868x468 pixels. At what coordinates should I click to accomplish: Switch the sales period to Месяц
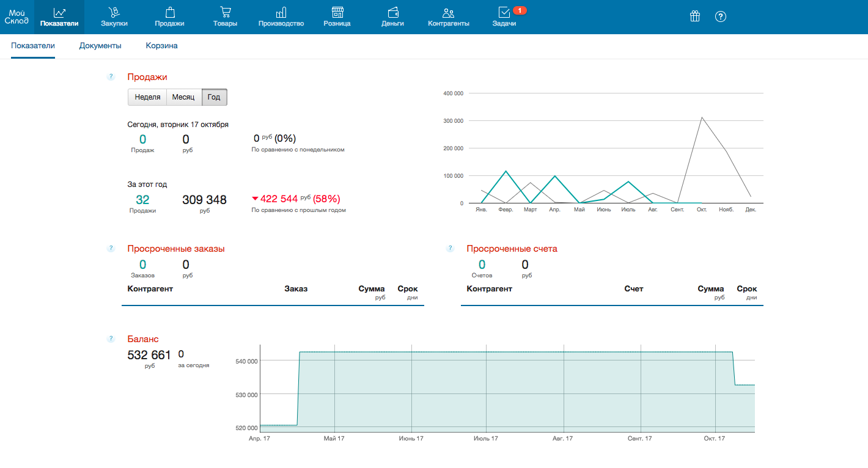[x=184, y=97]
